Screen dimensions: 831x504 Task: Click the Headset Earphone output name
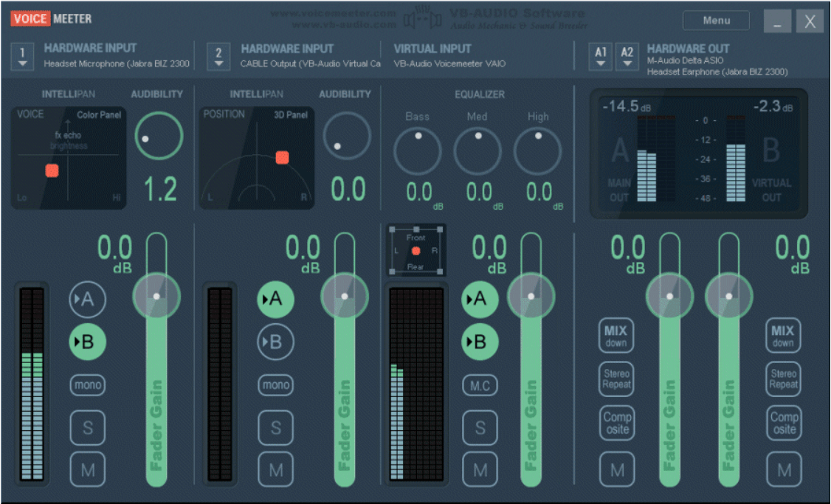coord(717,72)
